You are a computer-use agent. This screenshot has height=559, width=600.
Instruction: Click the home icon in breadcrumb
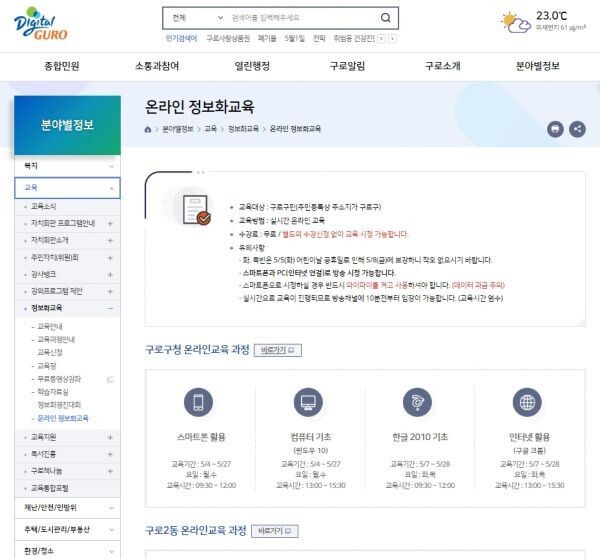(x=149, y=129)
